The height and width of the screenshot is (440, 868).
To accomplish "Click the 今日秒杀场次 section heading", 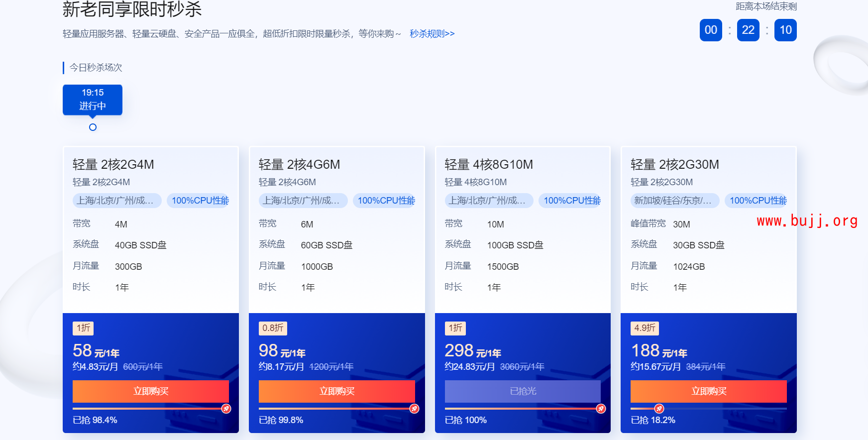I will [96, 67].
